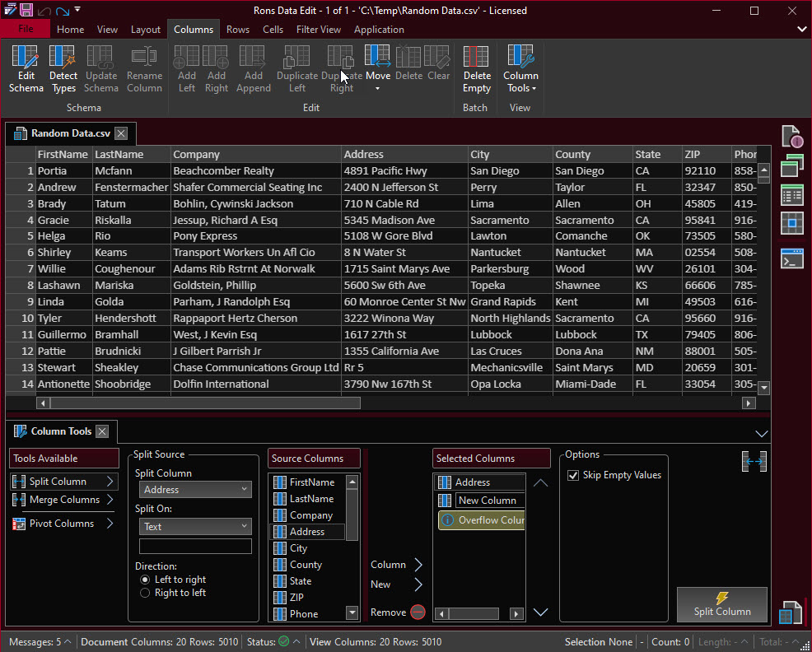The width and height of the screenshot is (812, 652).
Task: Click the red Remove column icon
Action: point(418,612)
